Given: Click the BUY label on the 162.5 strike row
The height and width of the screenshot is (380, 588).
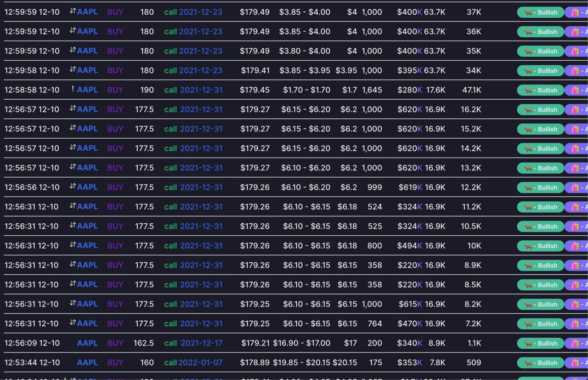Looking at the screenshot, I should pos(115,343).
